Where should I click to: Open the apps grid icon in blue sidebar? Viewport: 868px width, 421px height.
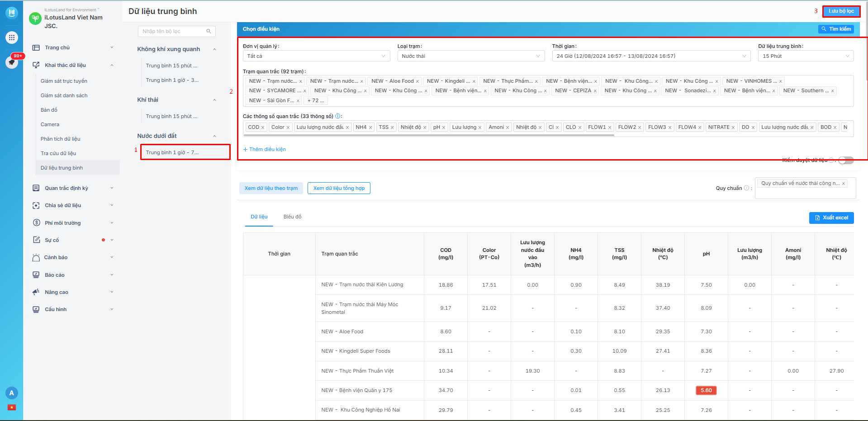[x=12, y=38]
